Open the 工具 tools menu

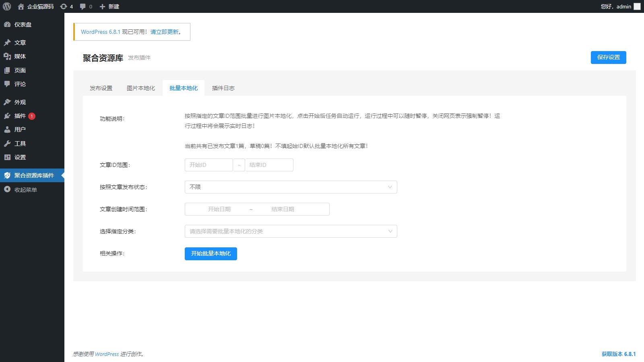click(20, 144)
